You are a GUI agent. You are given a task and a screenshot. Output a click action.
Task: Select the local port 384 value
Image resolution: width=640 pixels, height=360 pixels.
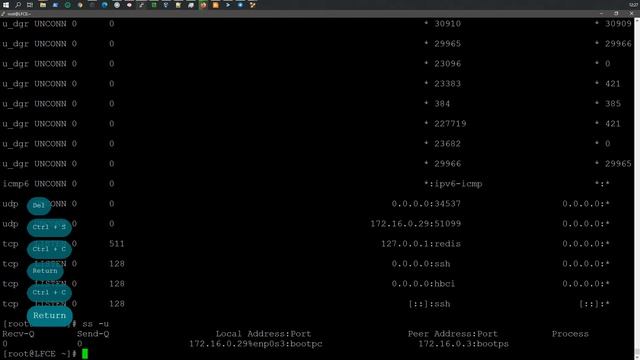point(442,104)
